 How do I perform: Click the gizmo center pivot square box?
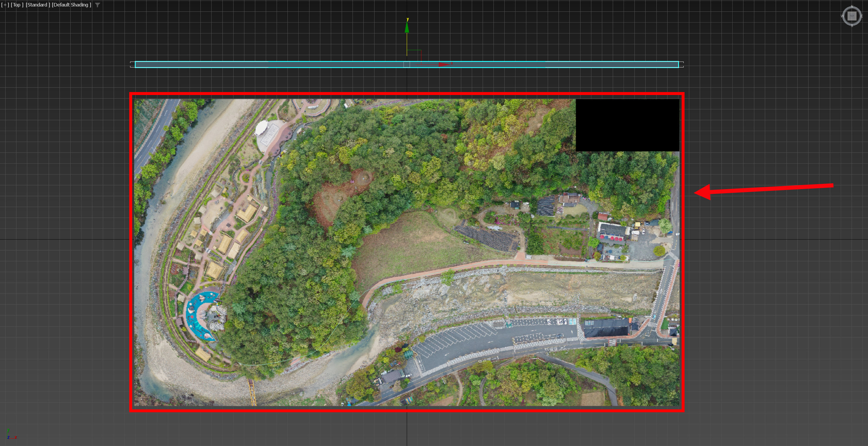407,65
